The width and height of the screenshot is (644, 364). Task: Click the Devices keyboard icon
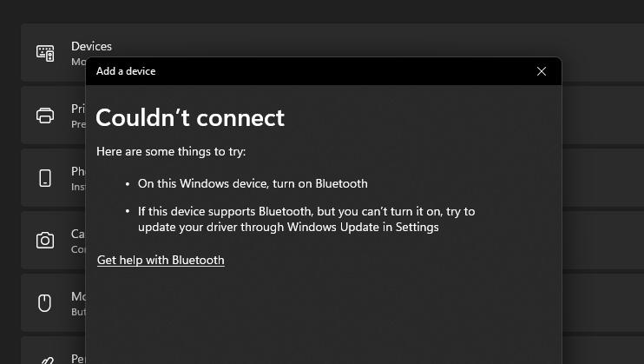pos(45,52)
